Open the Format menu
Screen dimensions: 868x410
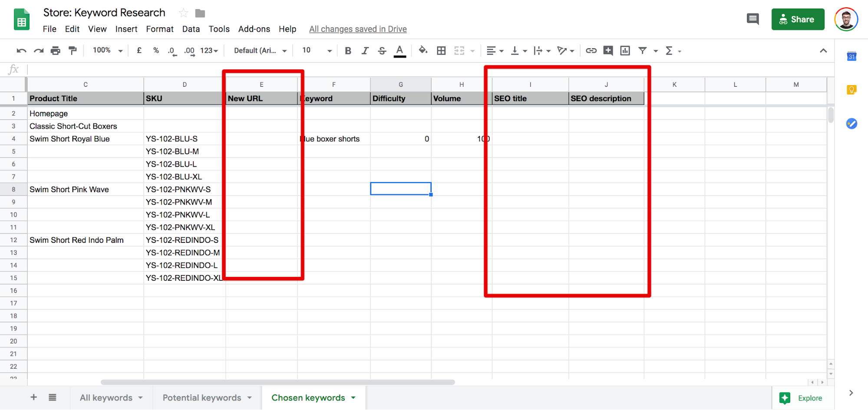click(159, 29)
